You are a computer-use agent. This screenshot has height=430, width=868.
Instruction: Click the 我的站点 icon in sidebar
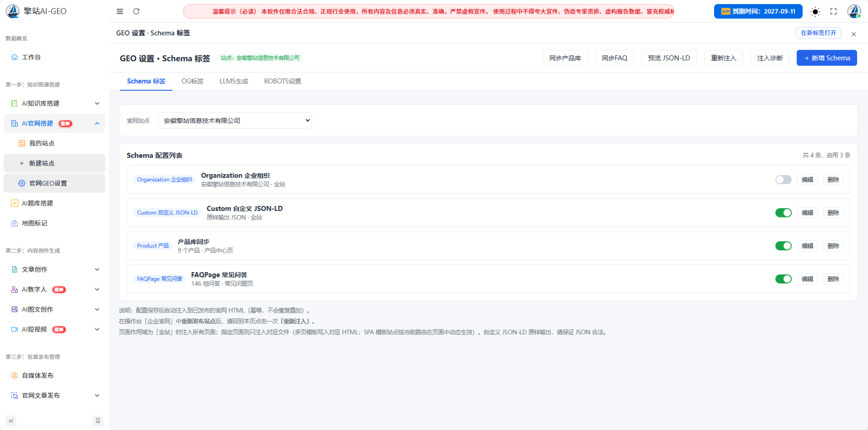pyautogui.click(x=22, y=143)
